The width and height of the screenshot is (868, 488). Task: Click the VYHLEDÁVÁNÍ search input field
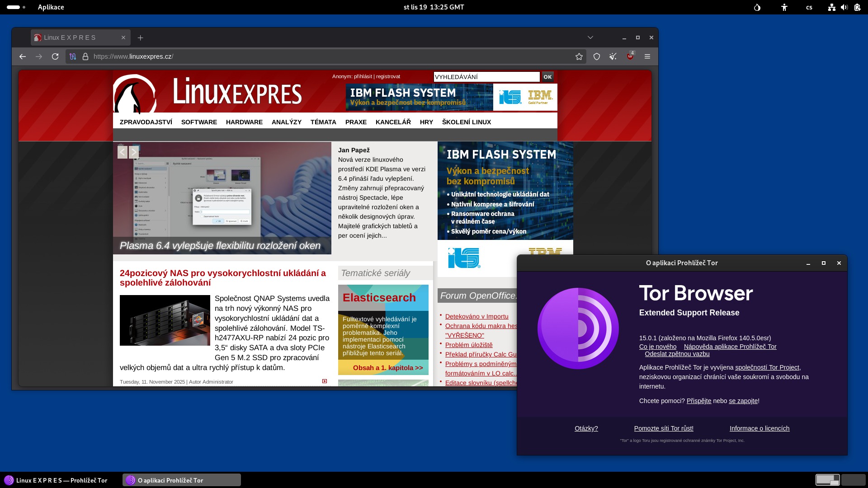pos(486,77)
